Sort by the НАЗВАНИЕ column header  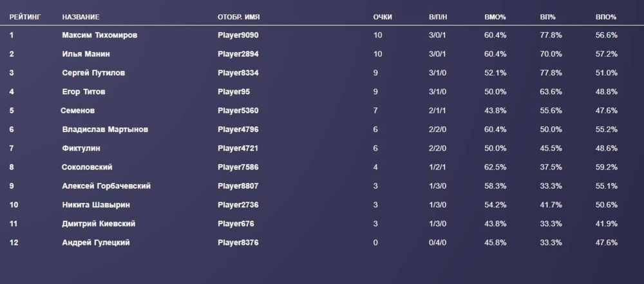click(81, 17)
